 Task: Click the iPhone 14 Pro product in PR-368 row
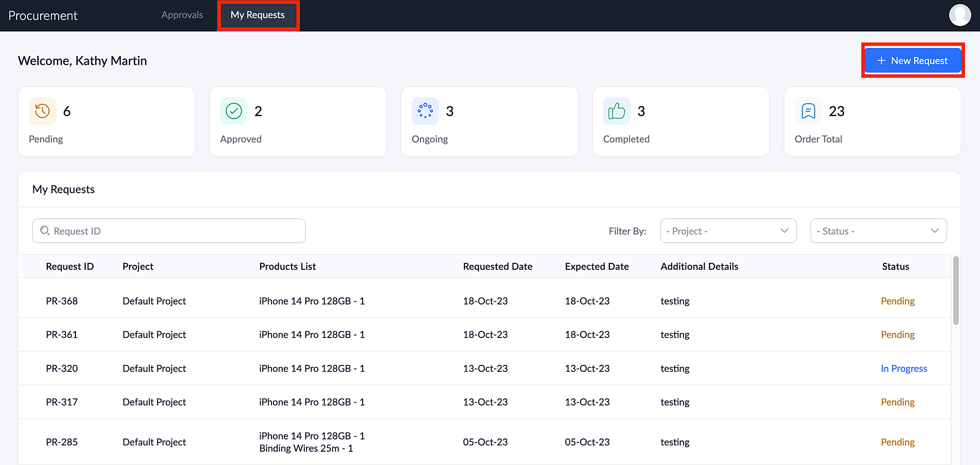tap(312, 301)
